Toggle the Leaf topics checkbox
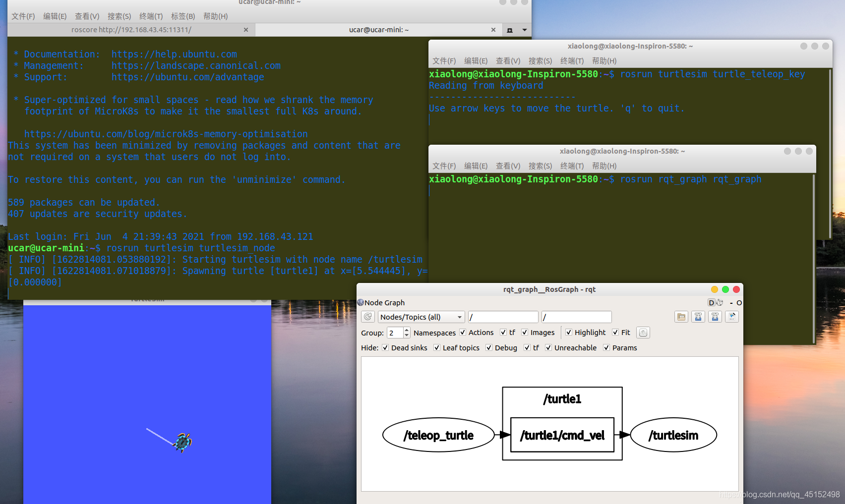 [437, 348]
